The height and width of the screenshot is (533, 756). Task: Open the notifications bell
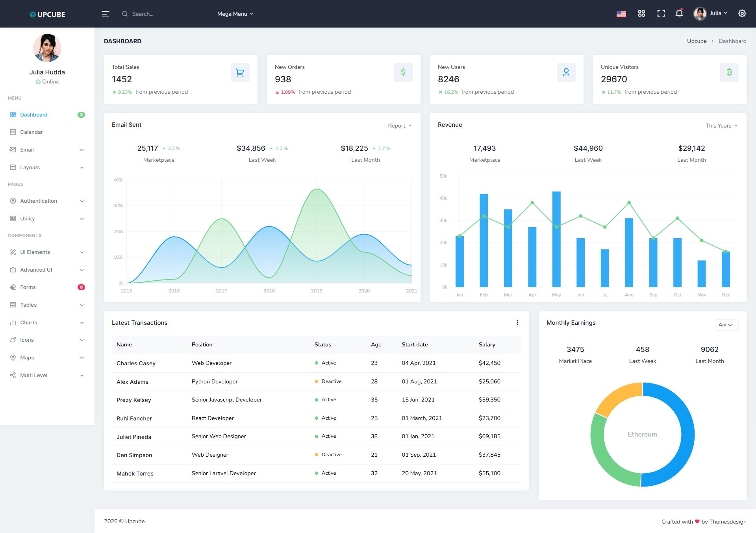point(679,13)
